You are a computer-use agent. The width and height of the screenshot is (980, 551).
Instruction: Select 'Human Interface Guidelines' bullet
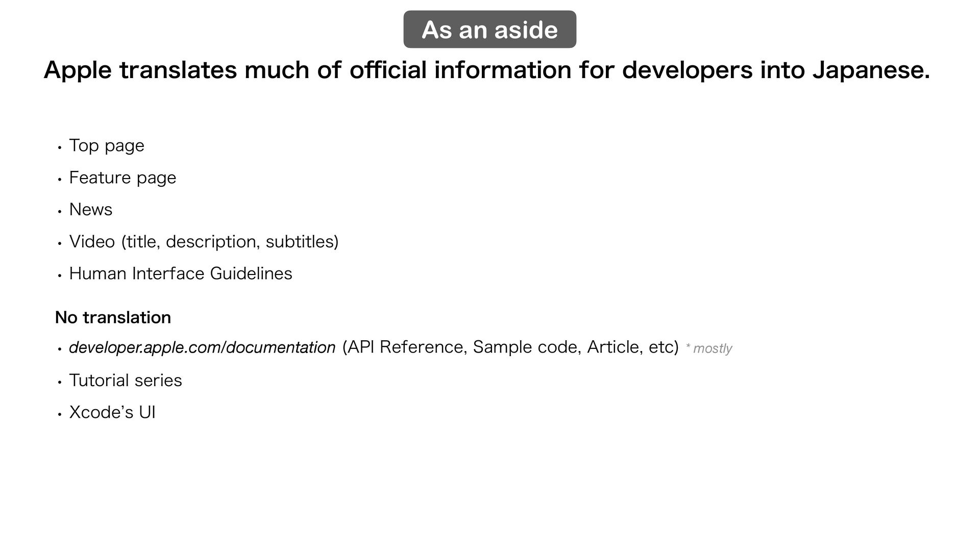coord(181,274)
